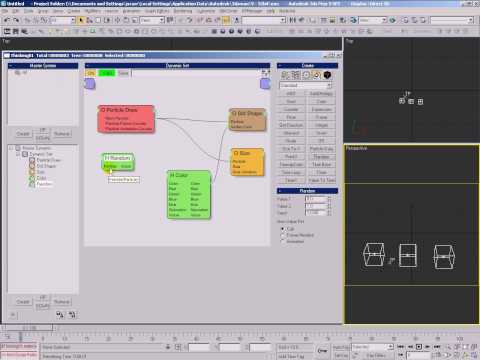Viewport: 480px width, 360px height.
Task: Toggle the highlighted yellow snap icon in toolbar
Action: pyautogui.click(x=226, y=20)
